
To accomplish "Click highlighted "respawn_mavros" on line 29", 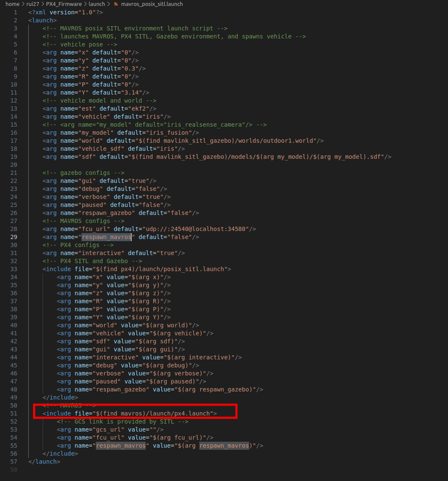I will 106,237.
